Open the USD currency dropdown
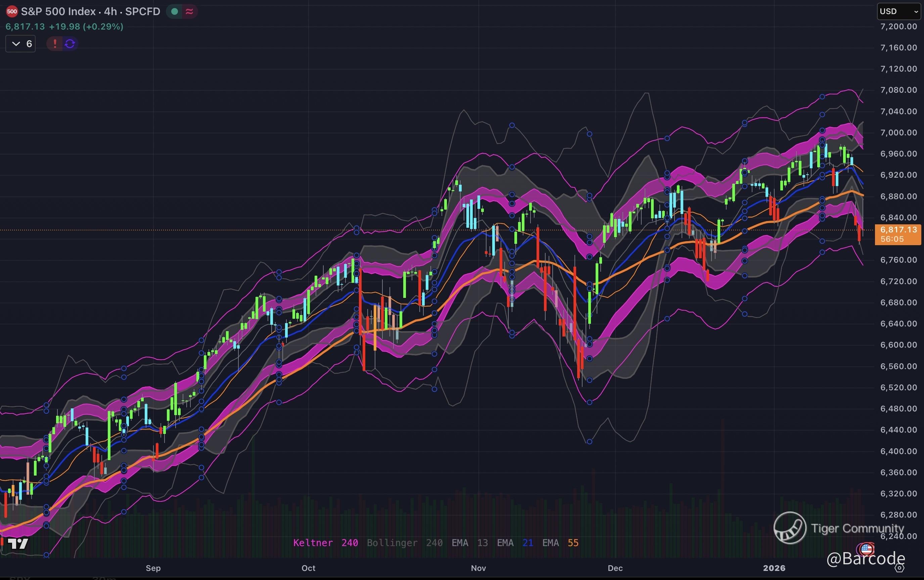The height and width of the screenshot is (580, 924). tap(898, 11)
